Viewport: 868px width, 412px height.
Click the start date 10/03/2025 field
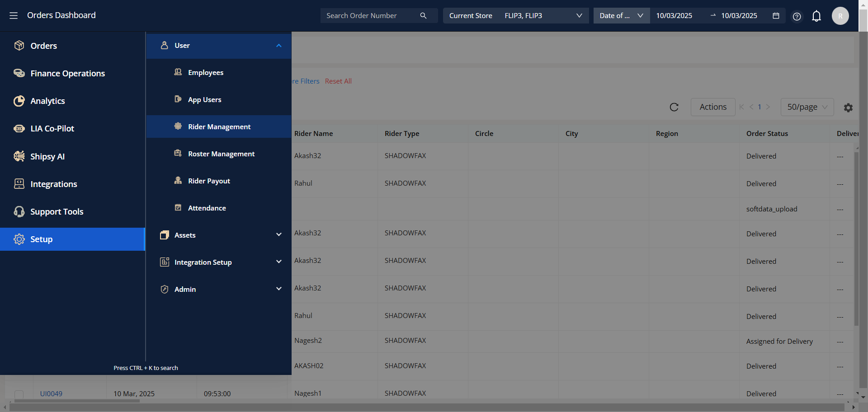[674, 15]
